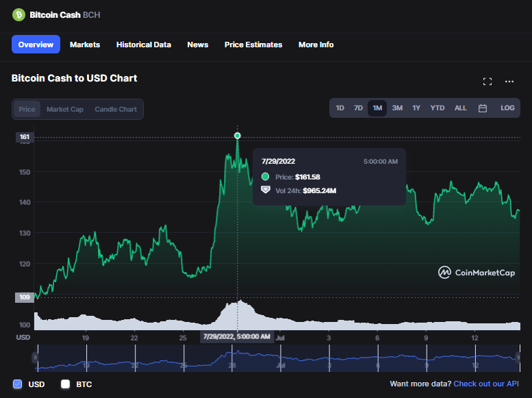This screenshot has height=398, width=532.
Task: Select the Market Cap chart mode
Action: tap(65, 109)
